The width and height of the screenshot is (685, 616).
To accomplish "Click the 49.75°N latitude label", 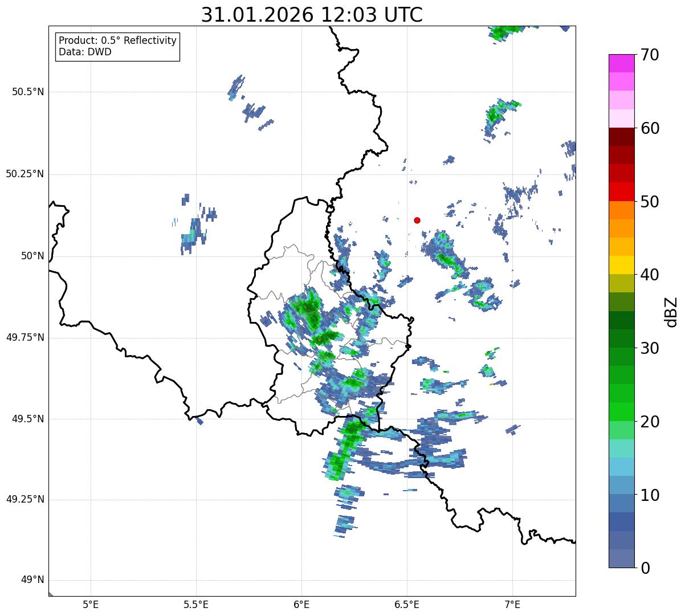I will (25, 338).
